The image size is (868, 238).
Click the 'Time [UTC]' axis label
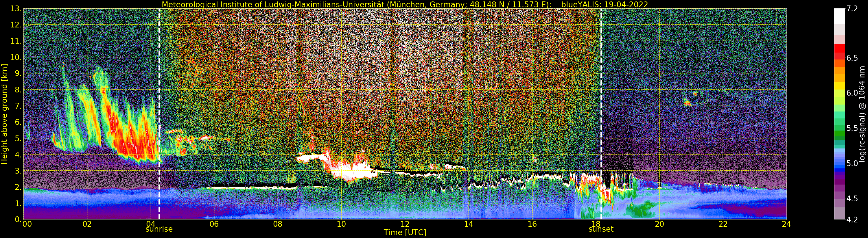(405, 233)
